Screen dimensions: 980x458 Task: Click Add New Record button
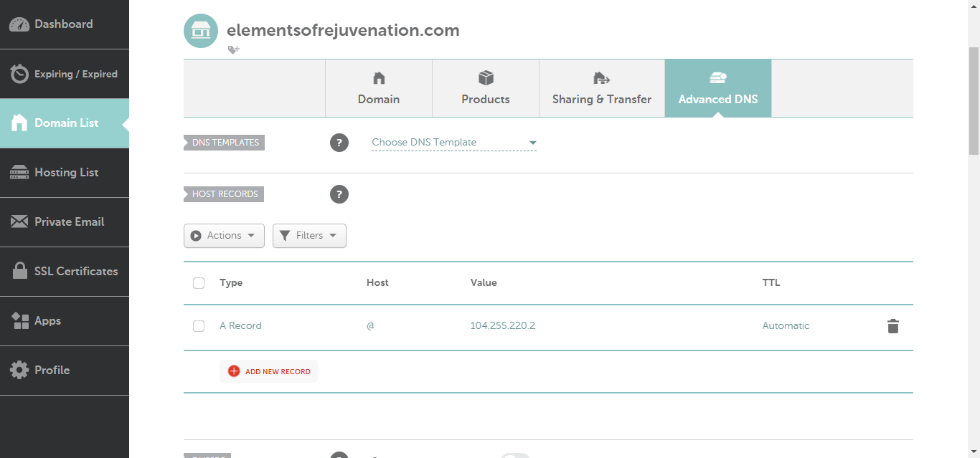pyautogui.click(x=269, y=371)
